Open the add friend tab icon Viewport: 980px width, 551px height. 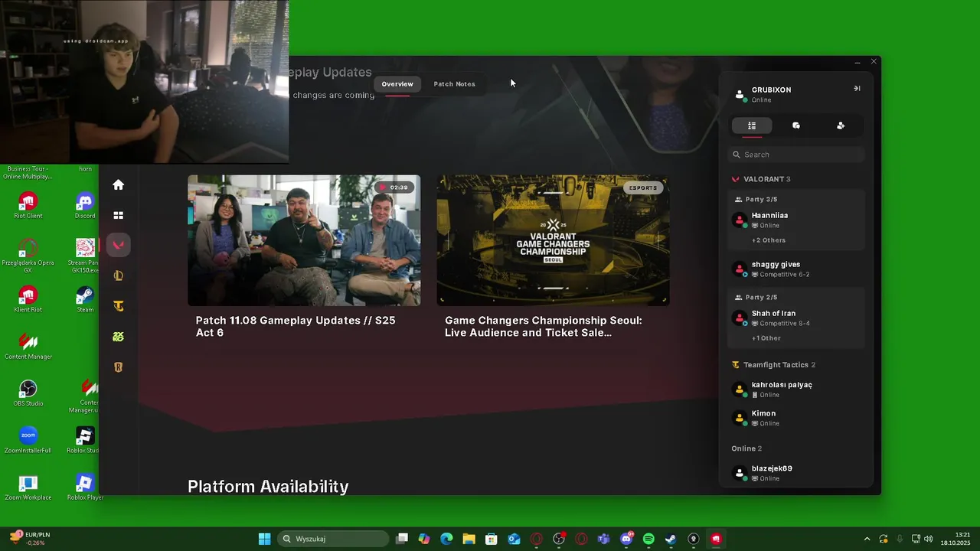841,126
